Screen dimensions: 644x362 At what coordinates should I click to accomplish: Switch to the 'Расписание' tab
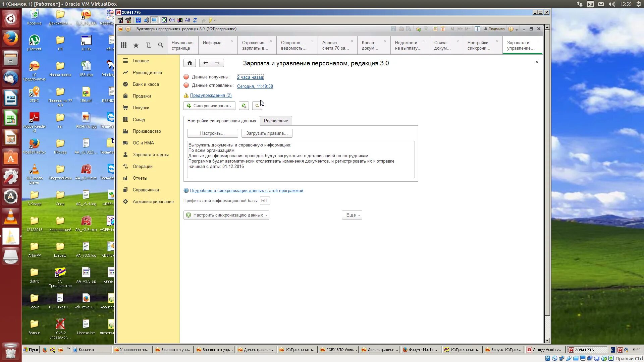click(276, 121)
